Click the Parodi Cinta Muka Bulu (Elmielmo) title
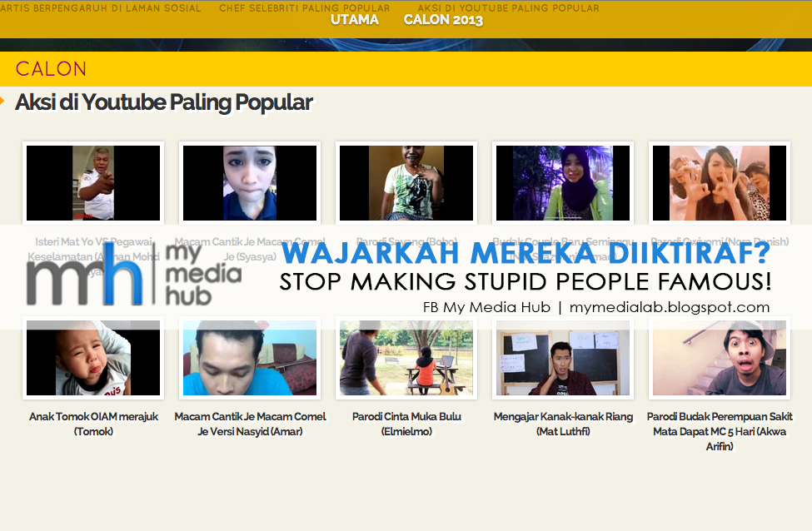812x531 pixels. (406, 424)
